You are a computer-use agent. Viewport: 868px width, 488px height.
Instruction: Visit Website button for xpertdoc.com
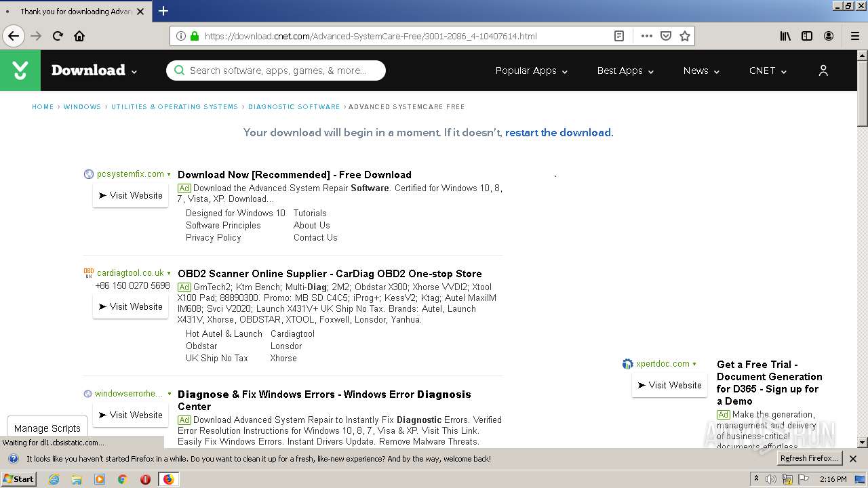(x=669, y=385)
